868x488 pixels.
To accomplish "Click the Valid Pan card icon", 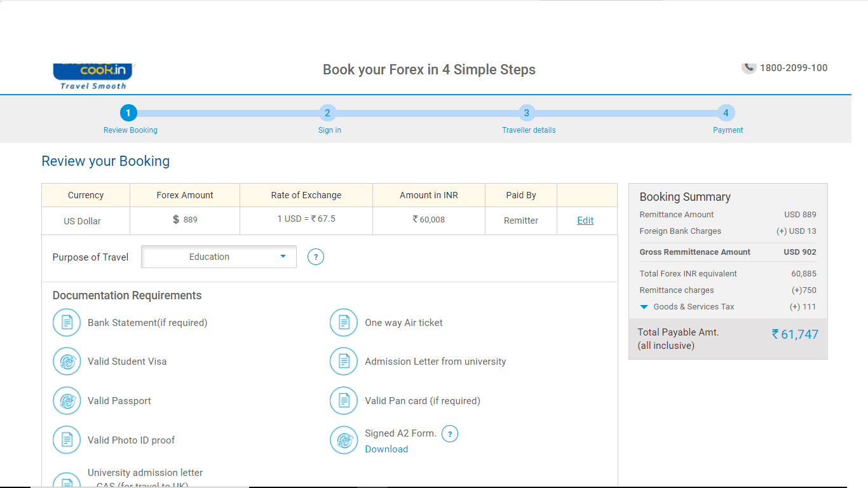I will (344, 401).
